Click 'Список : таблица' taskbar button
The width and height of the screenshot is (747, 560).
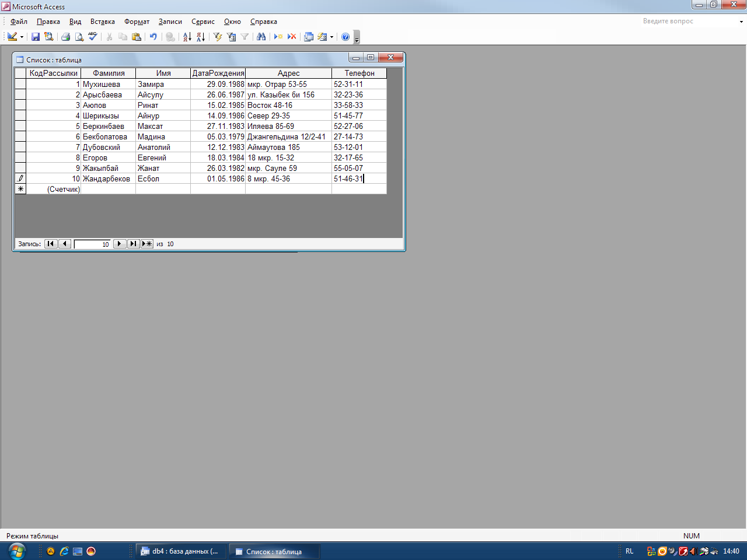274,551
